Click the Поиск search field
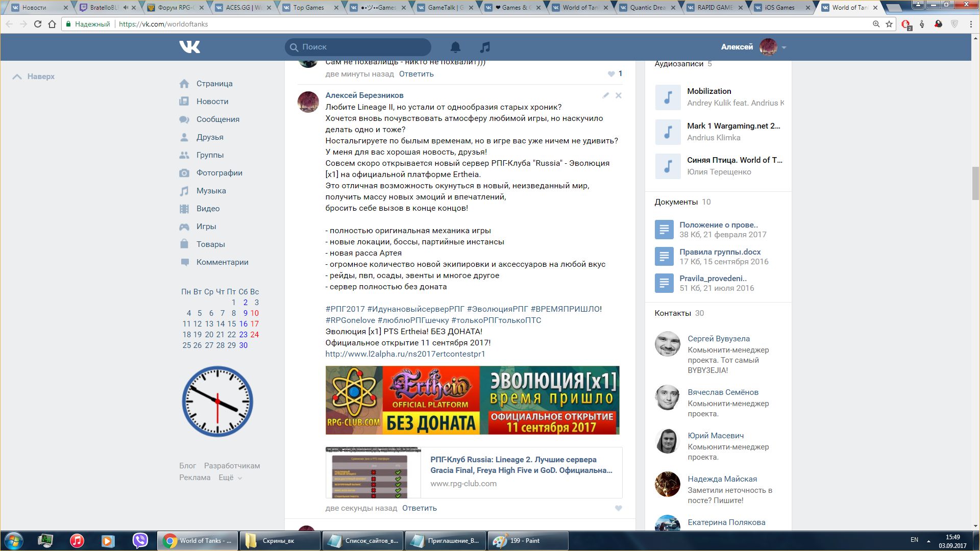 358,47
